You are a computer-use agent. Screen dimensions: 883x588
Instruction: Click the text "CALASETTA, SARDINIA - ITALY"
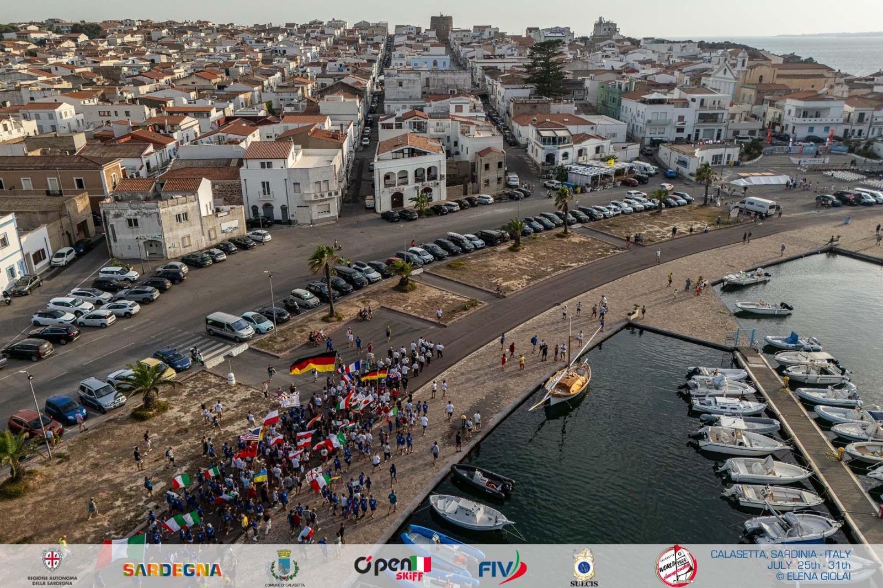tap(780, 554)
